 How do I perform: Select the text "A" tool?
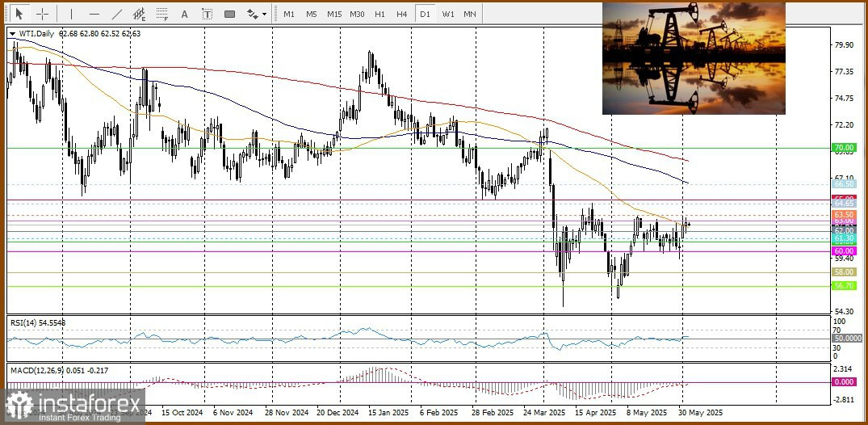click(184, 14)
